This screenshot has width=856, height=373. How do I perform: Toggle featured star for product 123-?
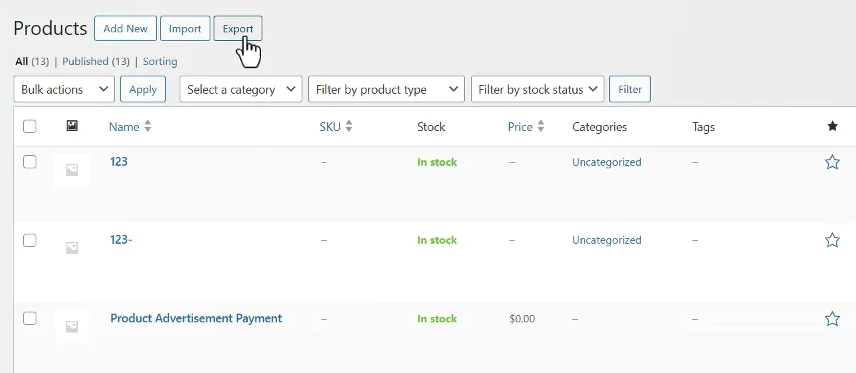point(832,240)
